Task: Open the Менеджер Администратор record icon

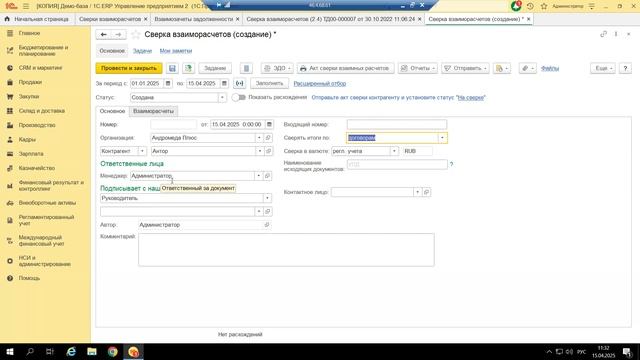Action: coord(267,176)
